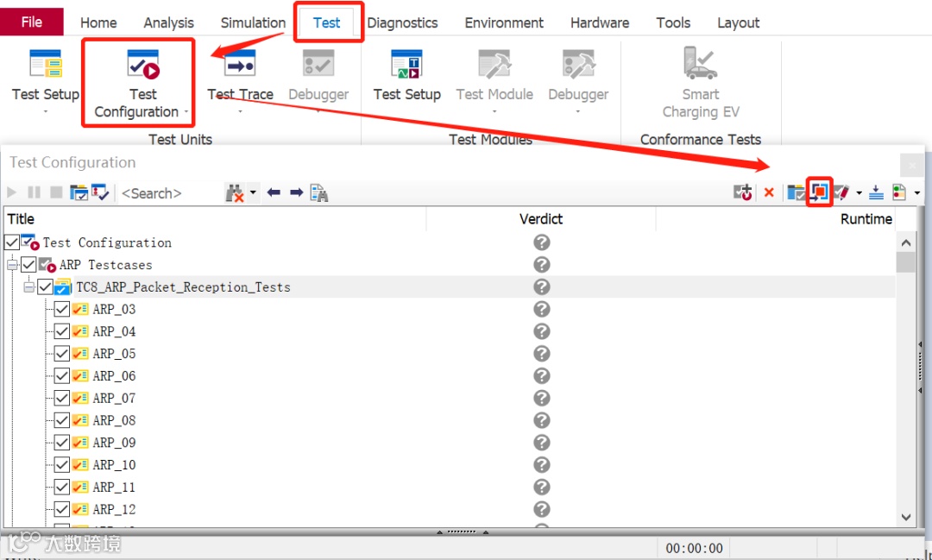Viewport: 932px width, 560px height.
Task: Uncheck the Test Configuration root checkbox
Action: click(12, 242)
